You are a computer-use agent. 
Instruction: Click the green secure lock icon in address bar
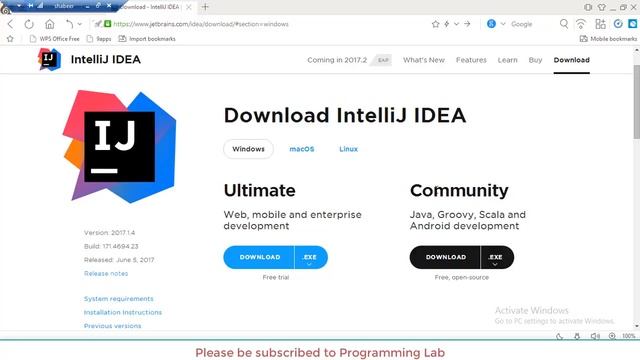click(107, 24)
